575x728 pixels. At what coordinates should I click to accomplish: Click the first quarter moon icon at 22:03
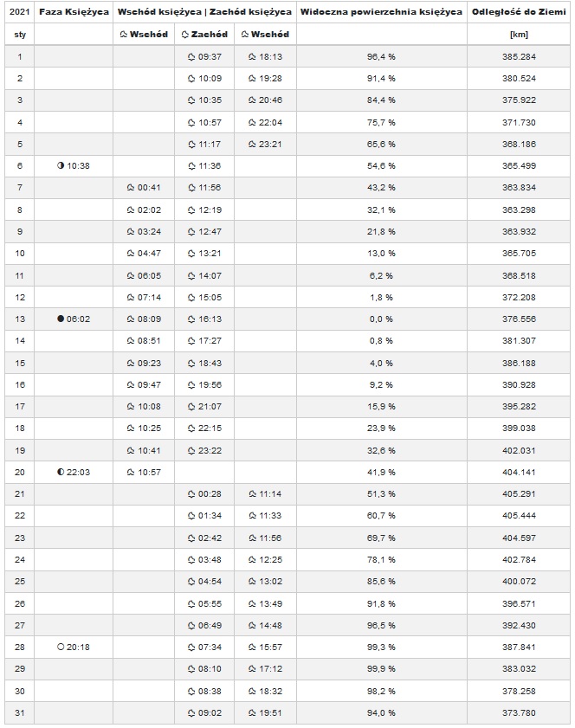(61, 472)
